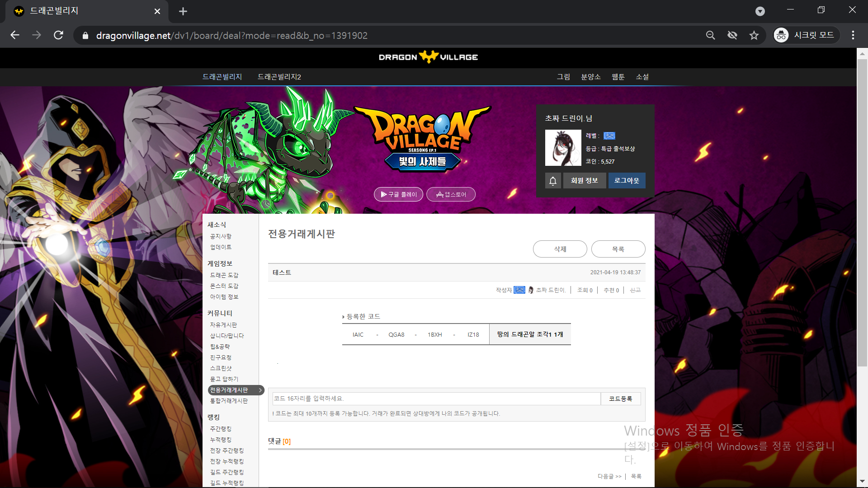Go to the 그림 section
Screen dimensions: 868x488
(x=563, y=77)
